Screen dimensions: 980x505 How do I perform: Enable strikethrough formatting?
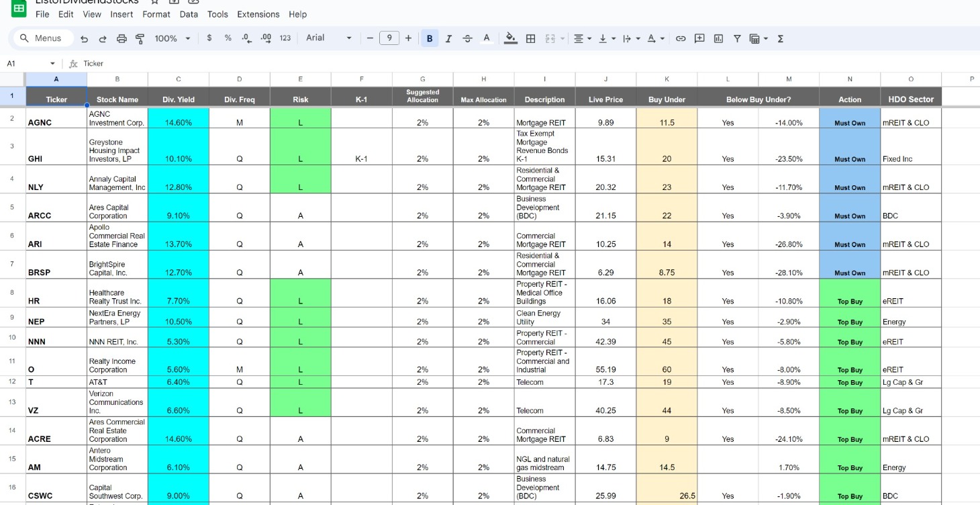pos(467,38)
